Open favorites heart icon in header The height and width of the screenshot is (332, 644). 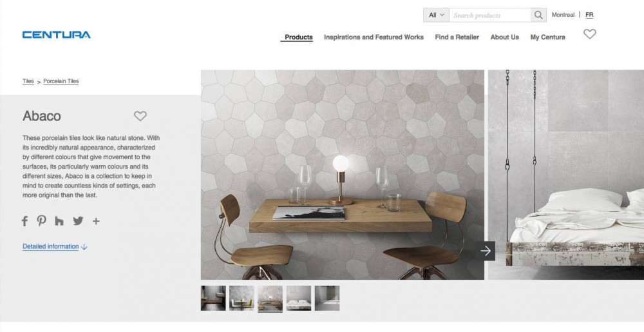[x=590, y=34]
